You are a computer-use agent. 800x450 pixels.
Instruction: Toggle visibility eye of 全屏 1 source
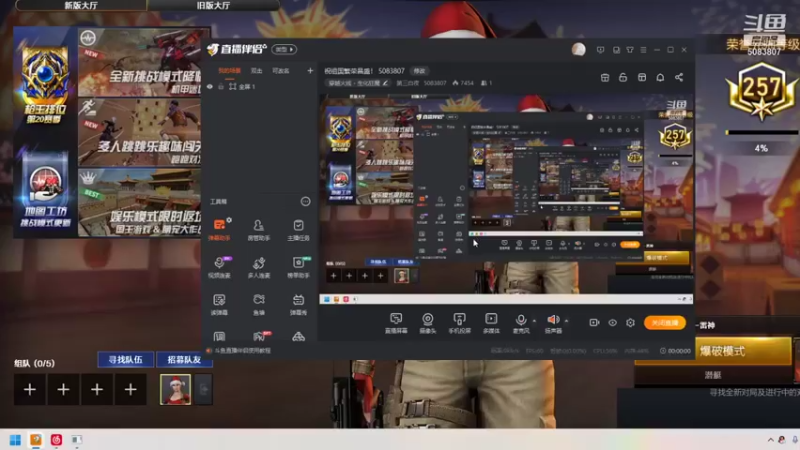pos(210,87)
